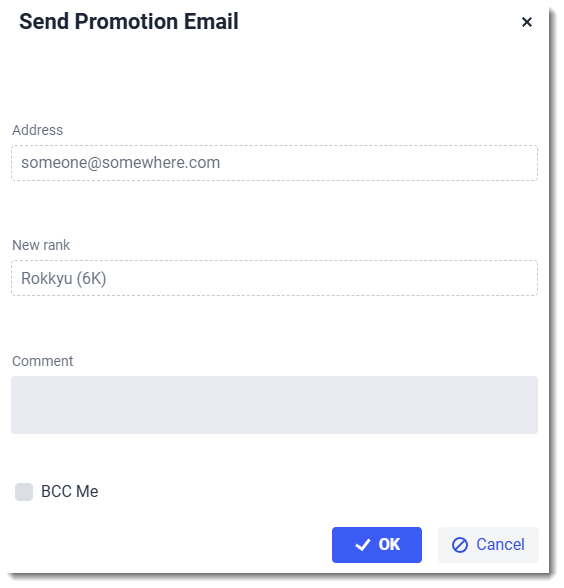The width and height of the screenshot is (564, 588).
Task: Click the 'Rokkyu (6K)' rank value
Action: click(x=63, y=278)
